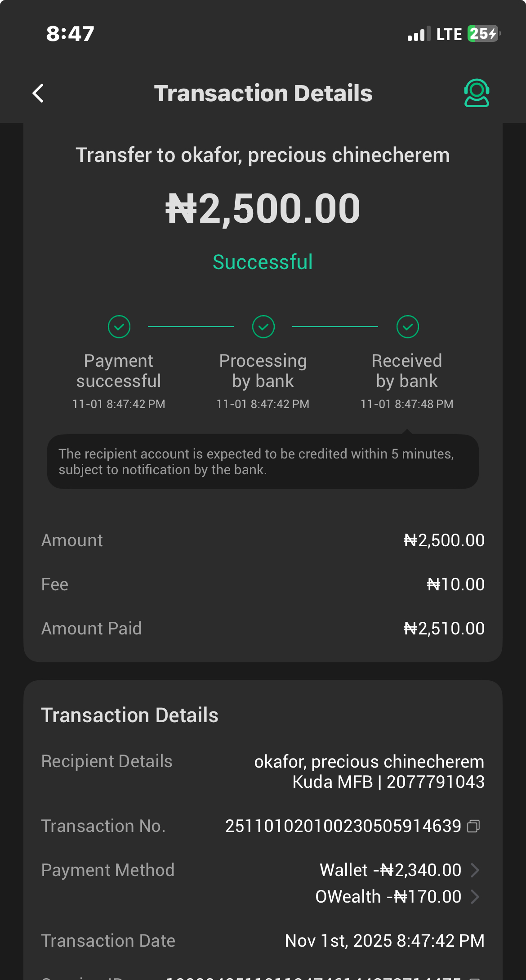Tap the Transaction Details section heading
This screenshot has width=526, height=980.
[130, 715]
